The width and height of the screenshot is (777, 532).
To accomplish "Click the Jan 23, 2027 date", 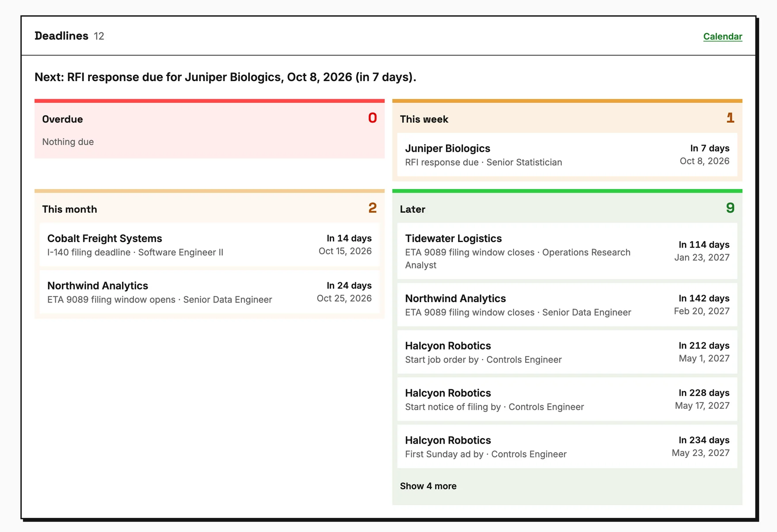I will [x=702, y=258].
